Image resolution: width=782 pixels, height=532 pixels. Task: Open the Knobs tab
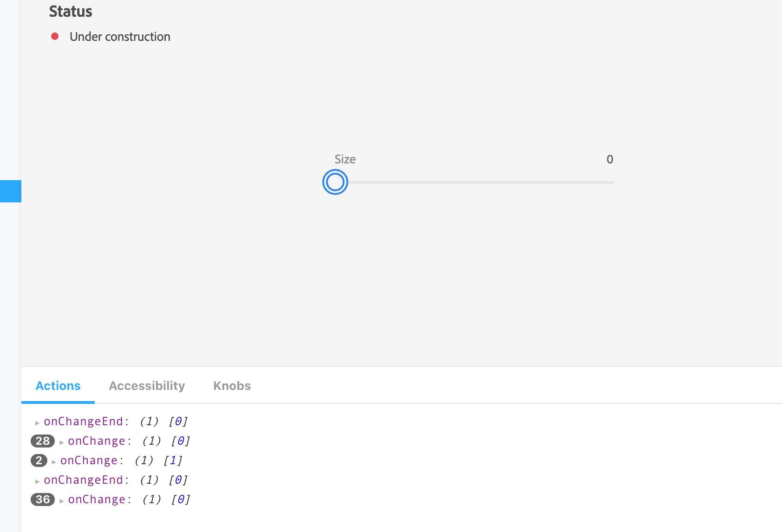click(232, 386)
